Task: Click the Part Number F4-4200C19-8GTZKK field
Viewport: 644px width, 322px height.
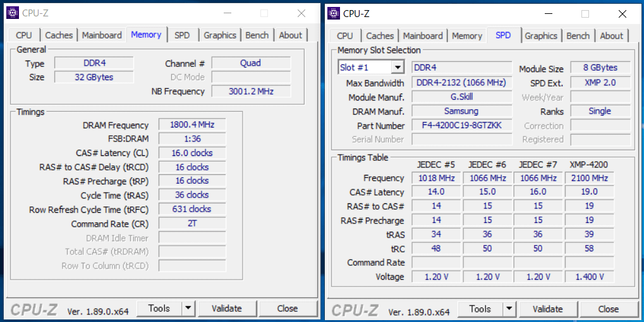Action: click(461, 125)
